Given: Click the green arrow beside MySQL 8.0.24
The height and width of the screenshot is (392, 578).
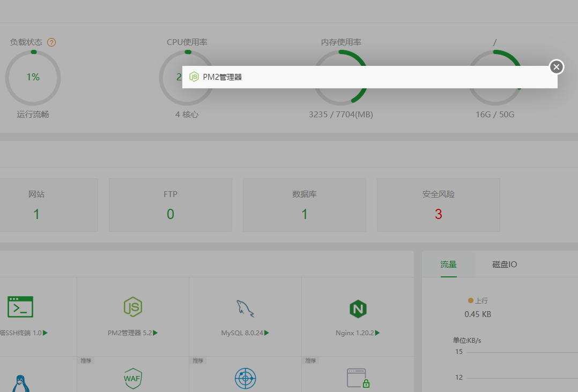Looking at the screenshot, I should click(267, 333).
